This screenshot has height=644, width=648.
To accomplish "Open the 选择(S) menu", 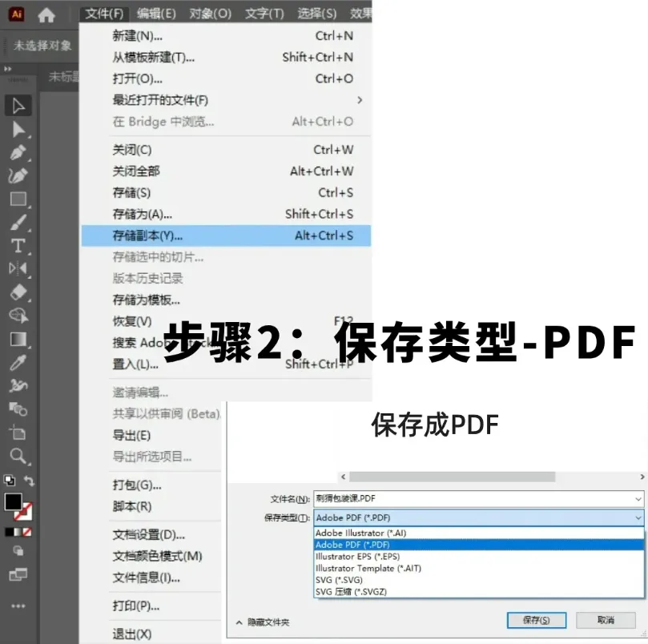I will (317, 14).
